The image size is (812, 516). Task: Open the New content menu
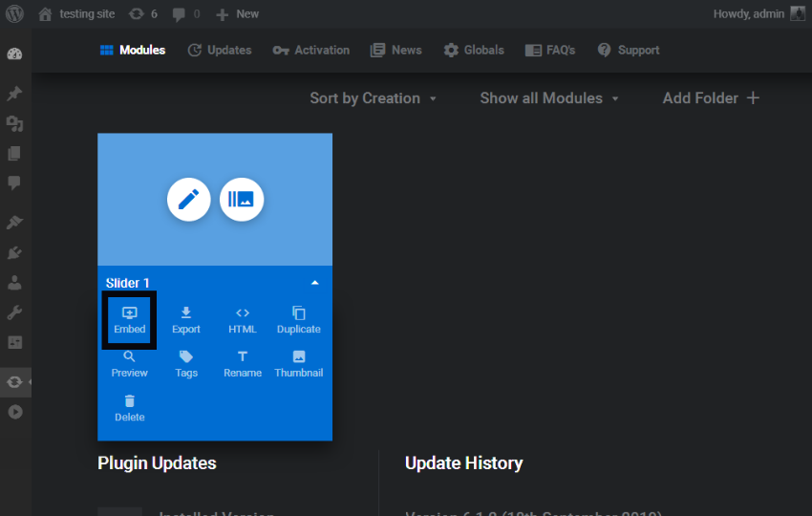point(237,14)
